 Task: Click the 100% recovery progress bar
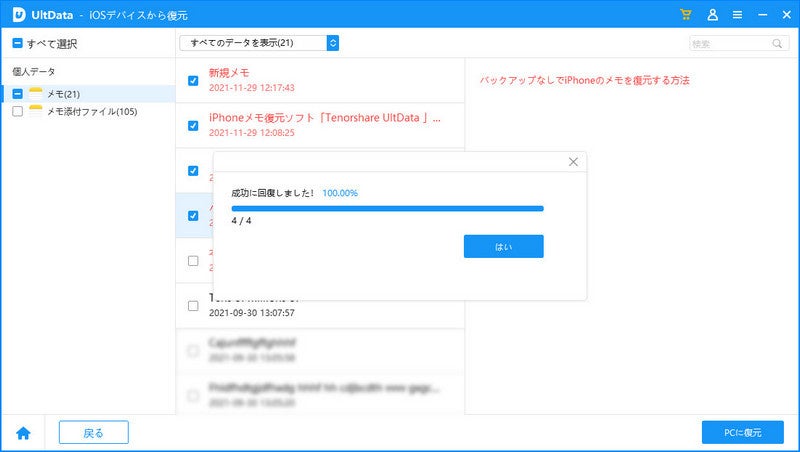[387, 208]
